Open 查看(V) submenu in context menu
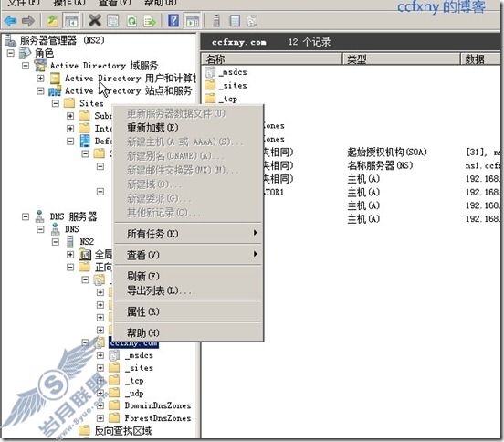Viewport: 504px width, 442px height. pyautogui.click(x=188, y=255)
